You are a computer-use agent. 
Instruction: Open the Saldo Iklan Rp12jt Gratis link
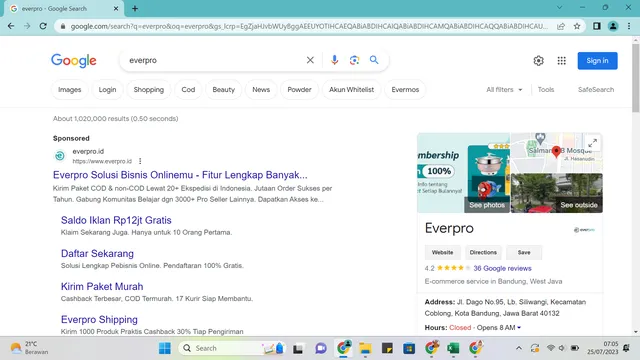coord(116,220)
